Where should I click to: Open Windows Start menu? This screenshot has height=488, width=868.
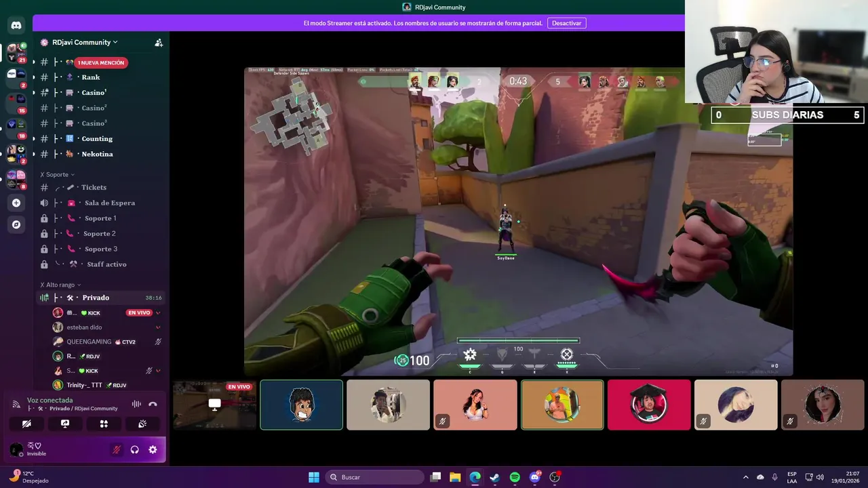[314, 477]
